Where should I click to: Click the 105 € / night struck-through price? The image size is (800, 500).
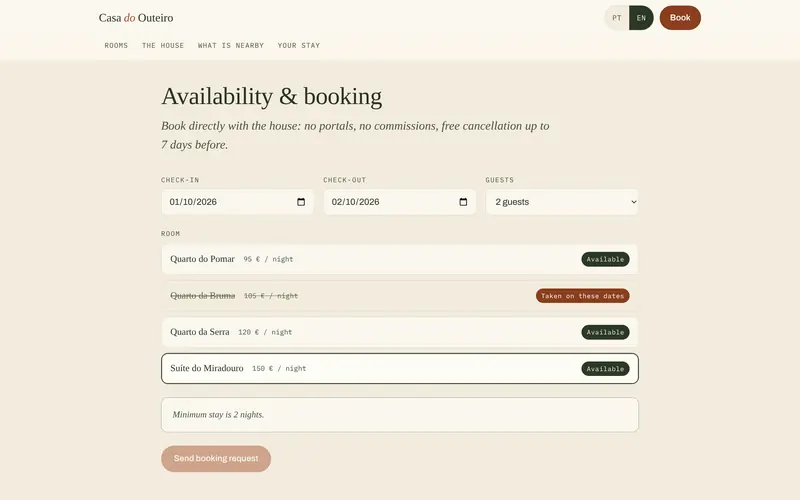click(271, 296)
